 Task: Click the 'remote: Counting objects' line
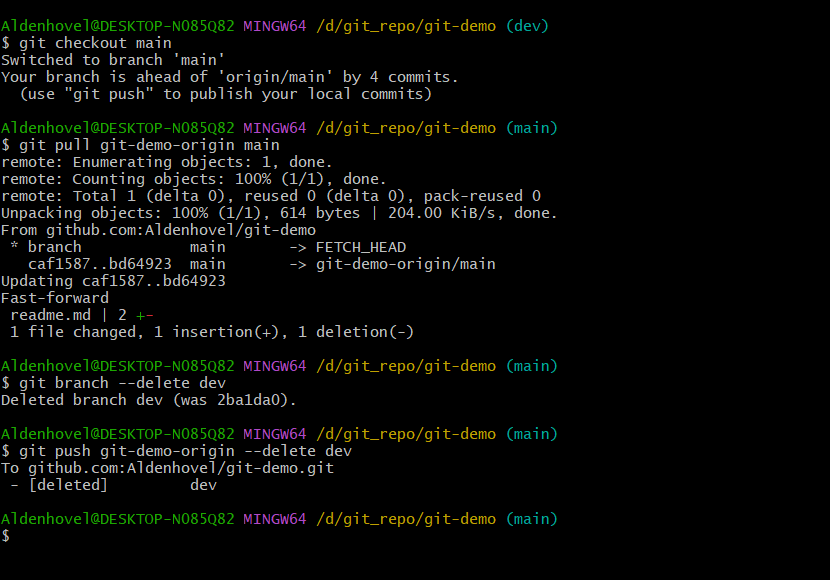click(194, 179)
